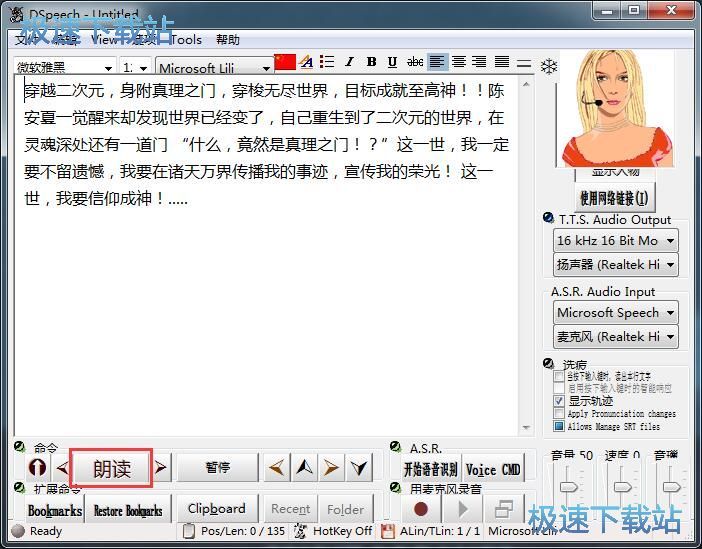Click the blonde woman avatar image

click(x=616, y=108)
